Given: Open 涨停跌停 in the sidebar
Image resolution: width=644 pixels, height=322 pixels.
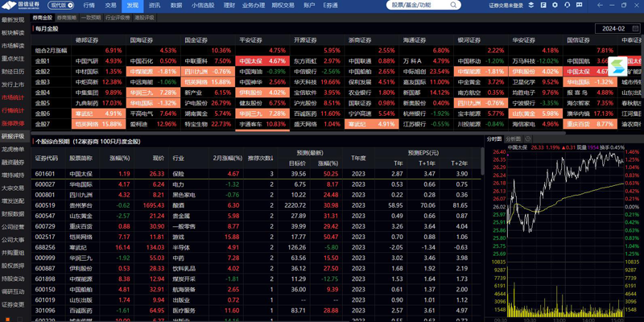Looking at the screenshot, I should click(x=13, y=123).
